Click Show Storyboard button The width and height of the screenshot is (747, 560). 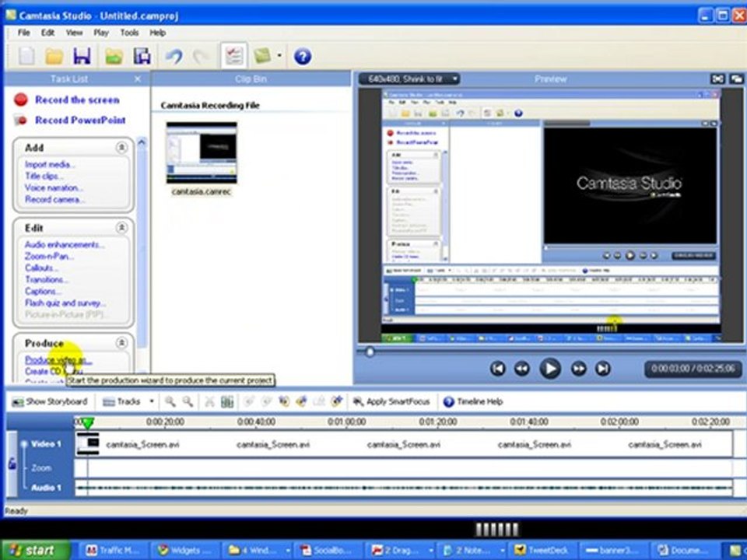coord(50,401)
